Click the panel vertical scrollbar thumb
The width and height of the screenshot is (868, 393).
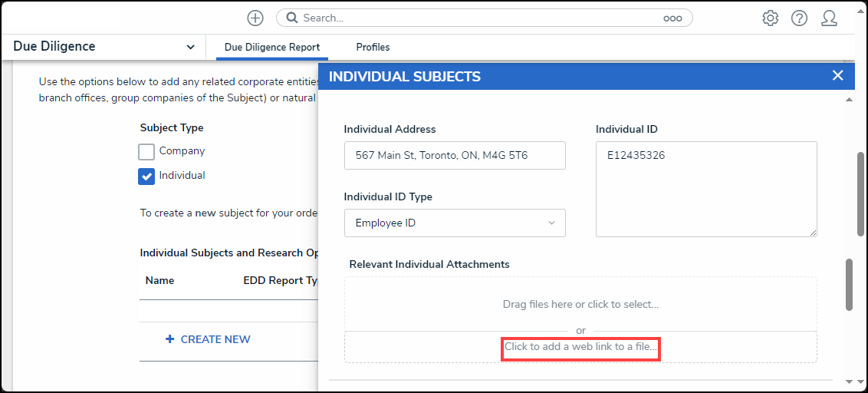[x=849, y=284]
